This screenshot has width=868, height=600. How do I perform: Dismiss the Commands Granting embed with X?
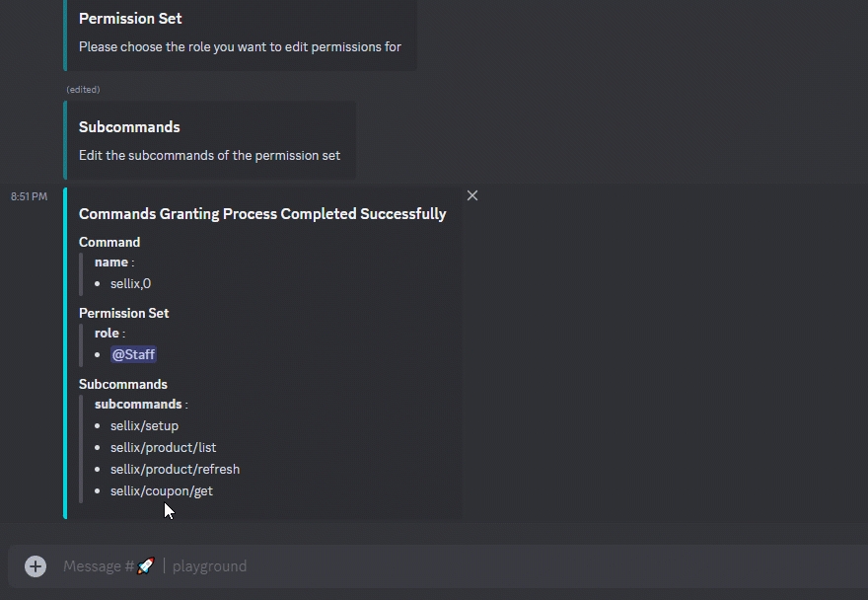tap(472, 195)
